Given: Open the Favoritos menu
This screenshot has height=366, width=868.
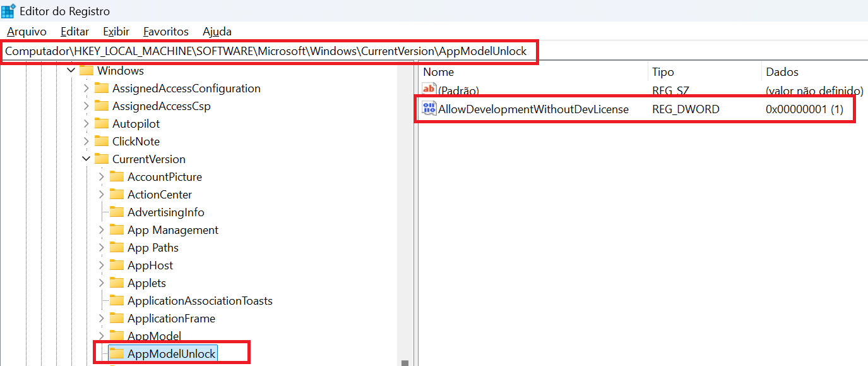Looking at the screenshot, I should coord(166,31).
